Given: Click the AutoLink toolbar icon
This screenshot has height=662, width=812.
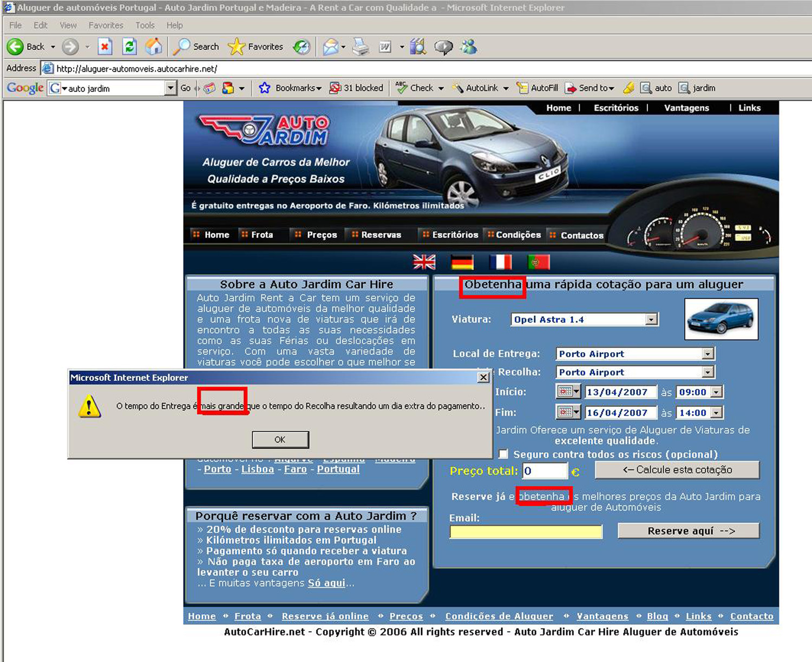Looking at the screenshot, I should [x=458, y=88].
